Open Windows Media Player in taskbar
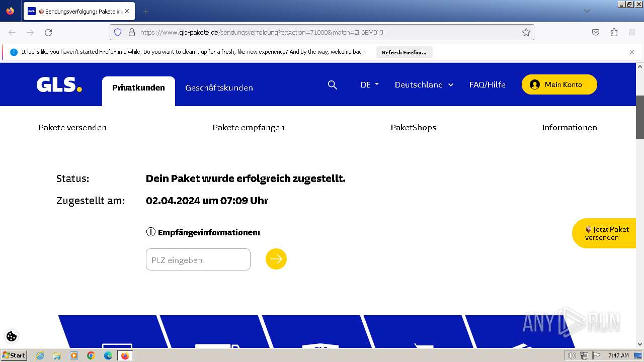 [74, 355]
